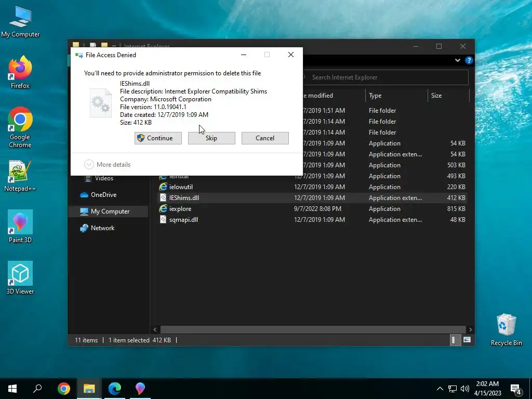The width and height of the screenshot is (532, 399).
Task: Close the File Access Denied dialog
Action: [x=291, y=55]
